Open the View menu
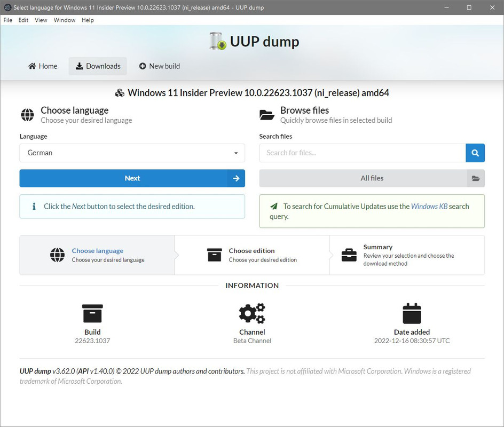Viewport: 504px width, 427px height. tap(41, 20)
